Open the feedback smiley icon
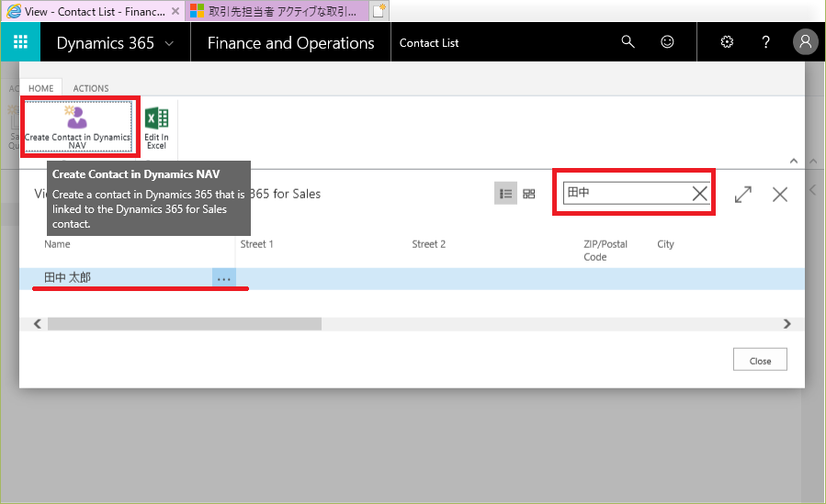 (x=667, y=41)
